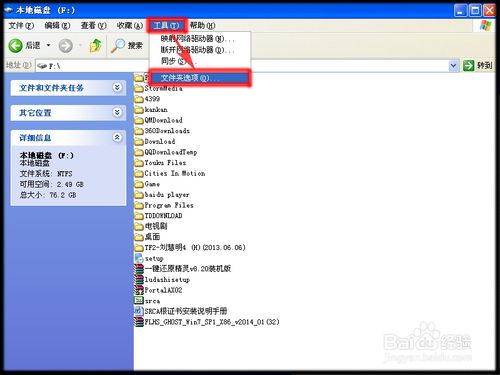This screenshot has height=375, width=500.
Task: Click the Forward arrow icon
Action: coord(66,45)
